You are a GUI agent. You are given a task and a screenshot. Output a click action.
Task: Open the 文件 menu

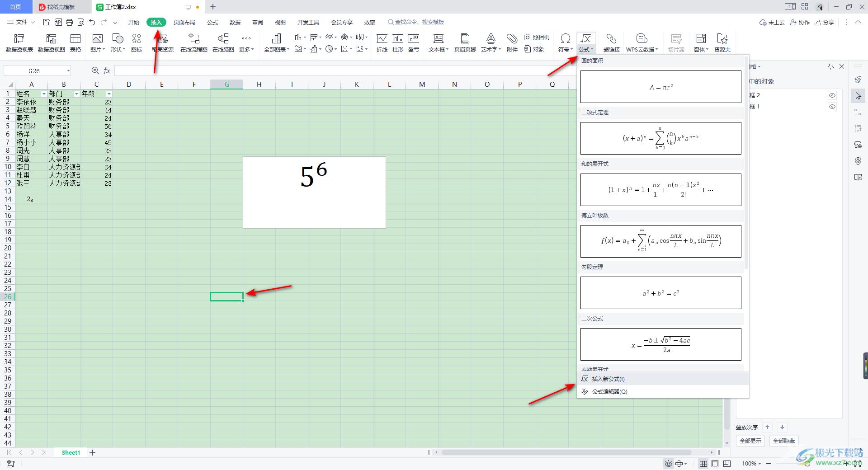(x=21, y=22)
